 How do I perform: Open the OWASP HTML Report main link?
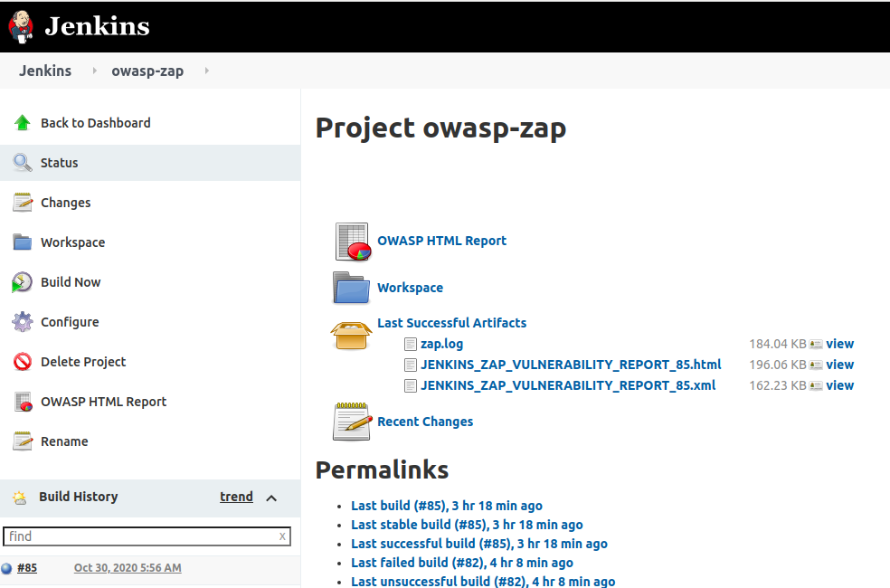tap(441, 241)
